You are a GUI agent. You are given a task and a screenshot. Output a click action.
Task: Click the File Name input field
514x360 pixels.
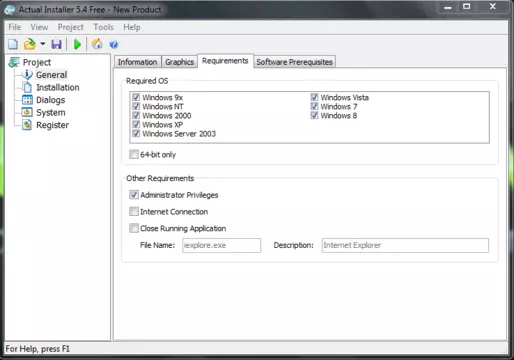point(221,245)
